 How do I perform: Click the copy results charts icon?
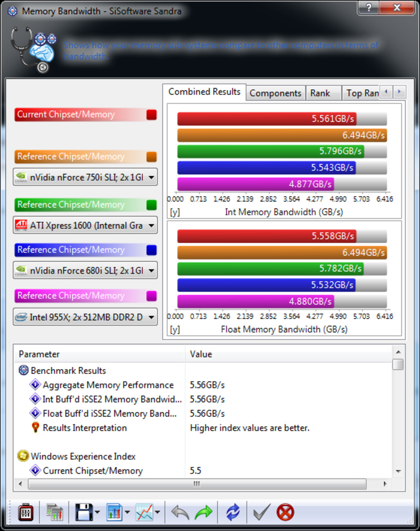[x=54, y=512]
